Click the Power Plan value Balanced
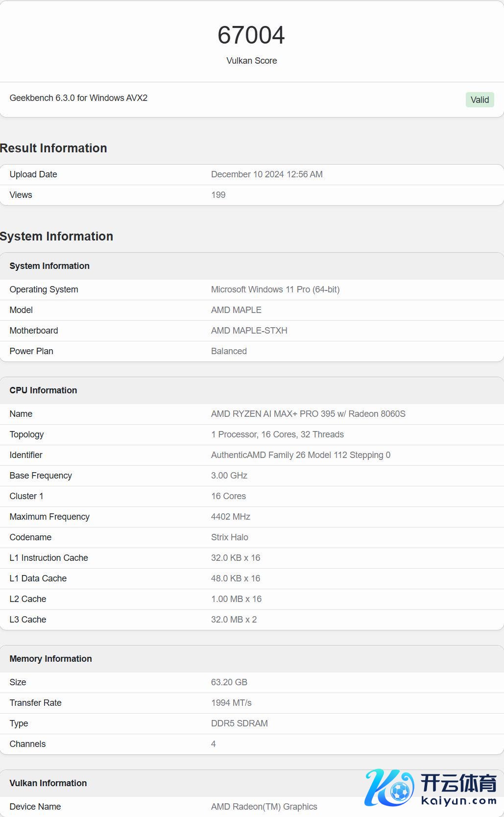The height and width of the screenshot is (817, 504). coord(229,351)
